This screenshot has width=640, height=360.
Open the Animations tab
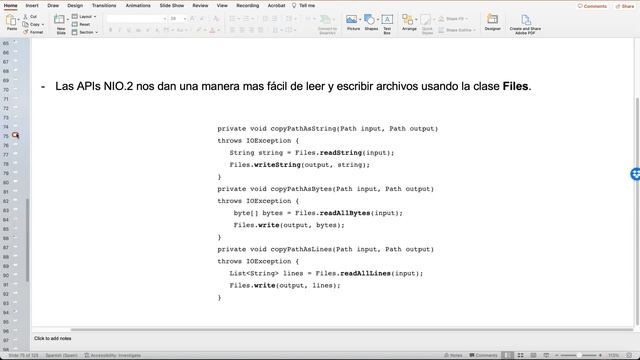point(138,6)
